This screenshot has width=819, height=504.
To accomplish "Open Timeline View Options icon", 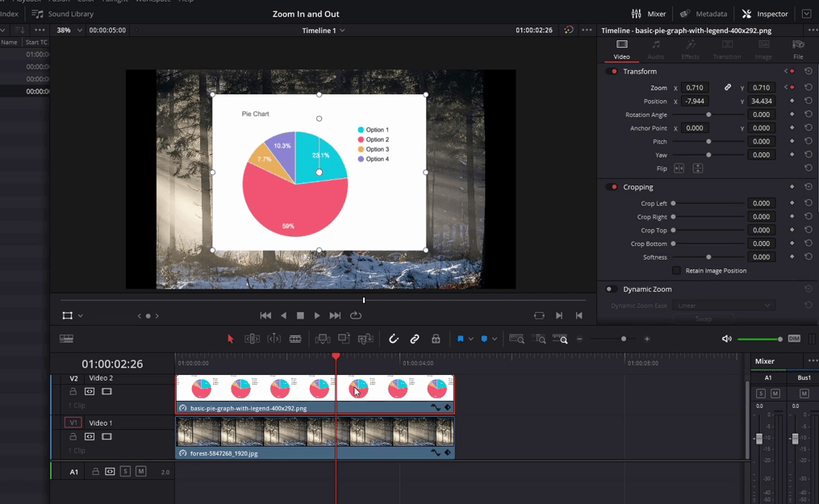I will click(x=66, y=339).
